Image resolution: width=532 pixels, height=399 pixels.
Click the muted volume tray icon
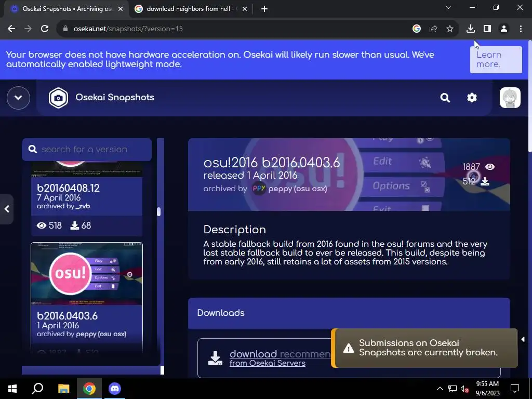coord(465,389)
